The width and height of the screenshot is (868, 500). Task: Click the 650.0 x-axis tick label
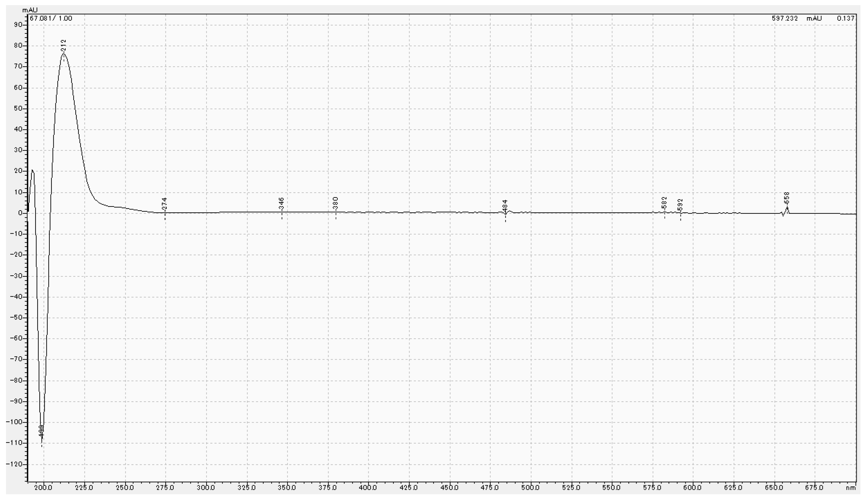[774, 488]
